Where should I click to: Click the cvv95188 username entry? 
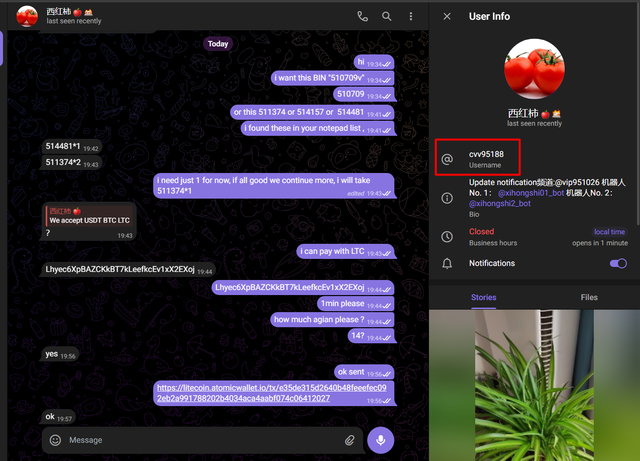[487, 158]
